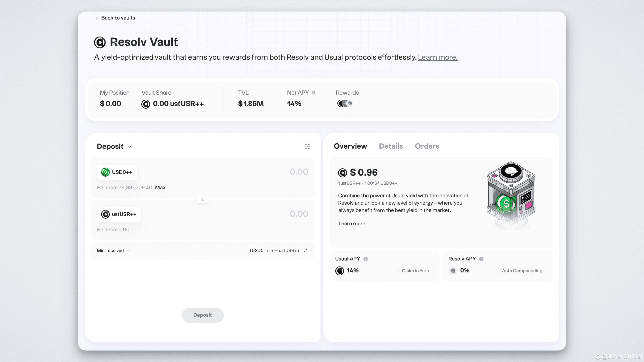Click the Resolv APY info icon

(x=481, y=259)
